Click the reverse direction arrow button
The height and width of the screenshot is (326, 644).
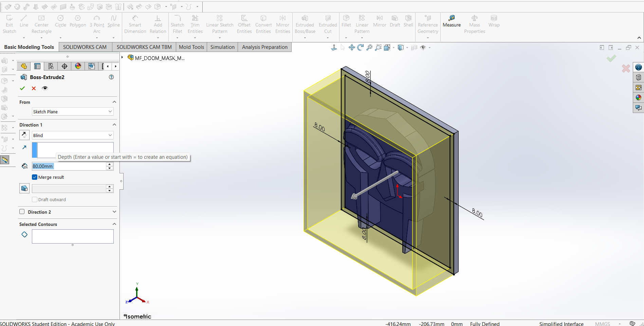[24, 135]
